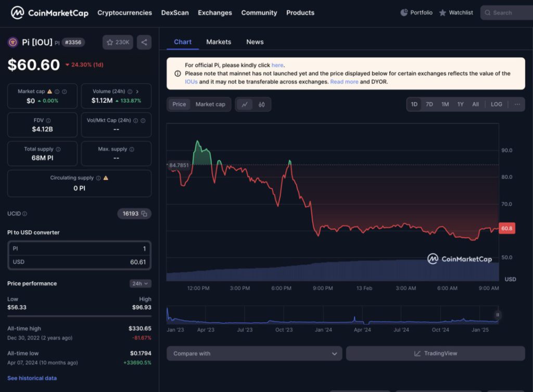533x392 pixels.
Task: Click the PI amount input field
Action: (x=79, y=249)
